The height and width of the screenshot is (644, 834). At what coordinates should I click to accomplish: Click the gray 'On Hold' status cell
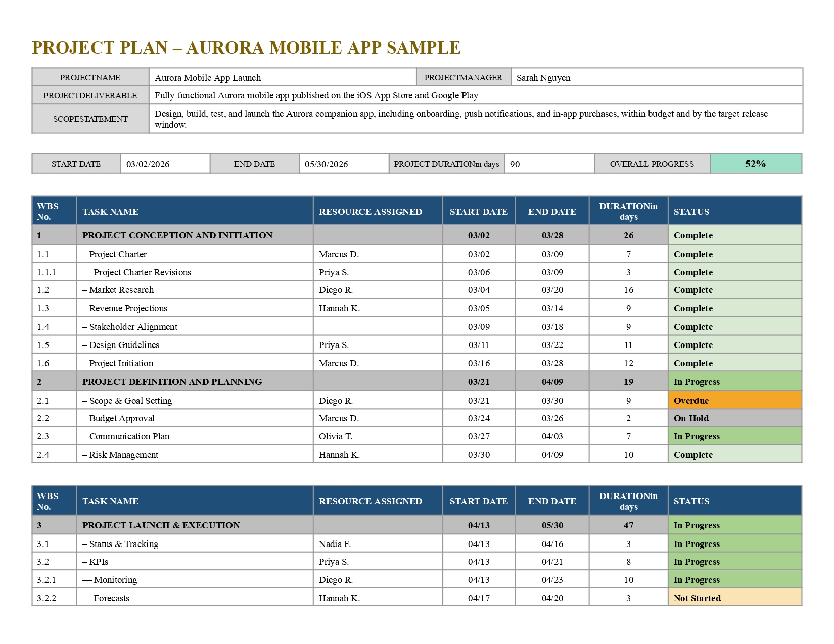coord(735,418)
